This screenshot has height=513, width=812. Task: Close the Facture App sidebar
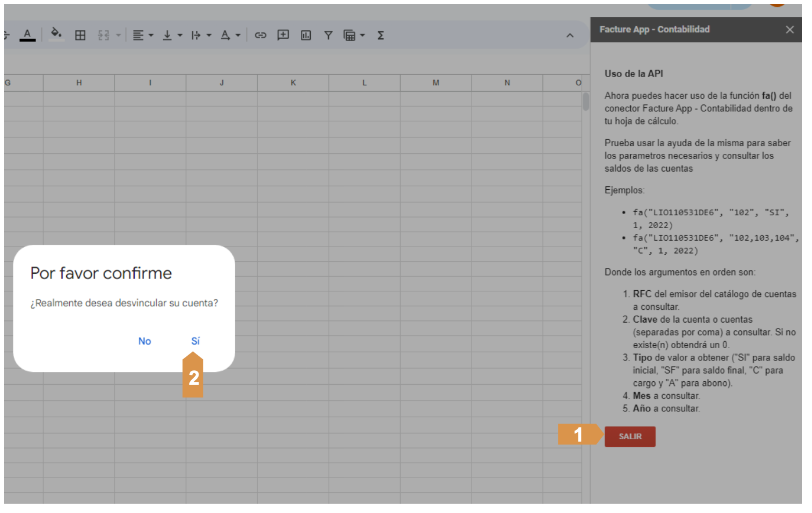point(789,30)
